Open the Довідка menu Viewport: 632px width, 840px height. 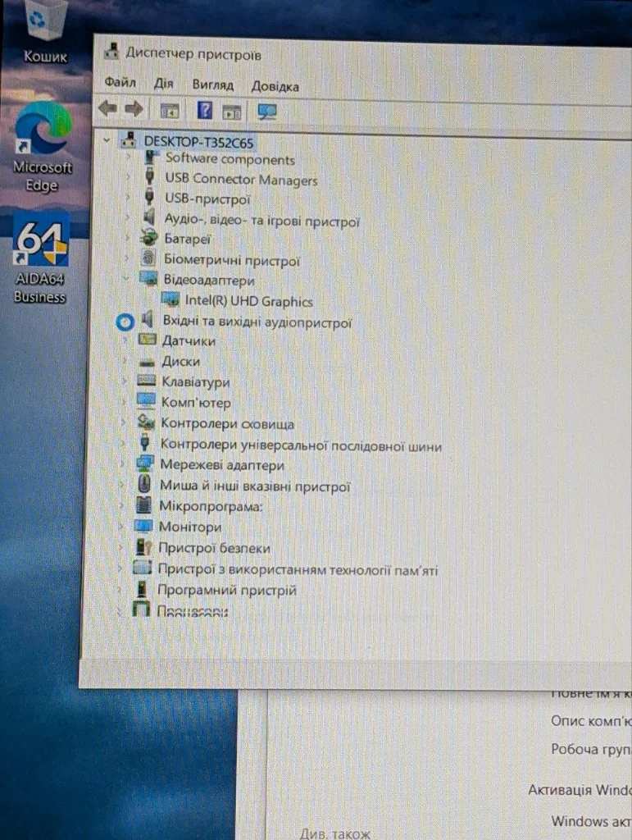275,86
